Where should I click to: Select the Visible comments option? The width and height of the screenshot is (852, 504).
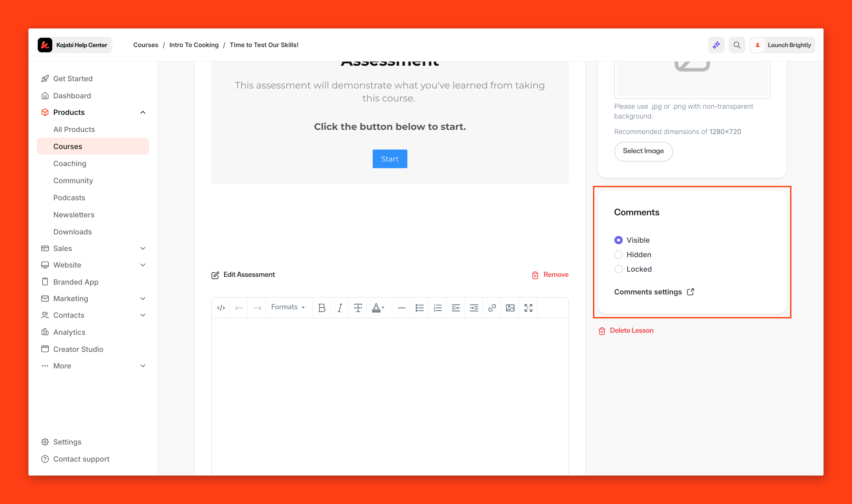pyautogui.click(x=618, y=240)
